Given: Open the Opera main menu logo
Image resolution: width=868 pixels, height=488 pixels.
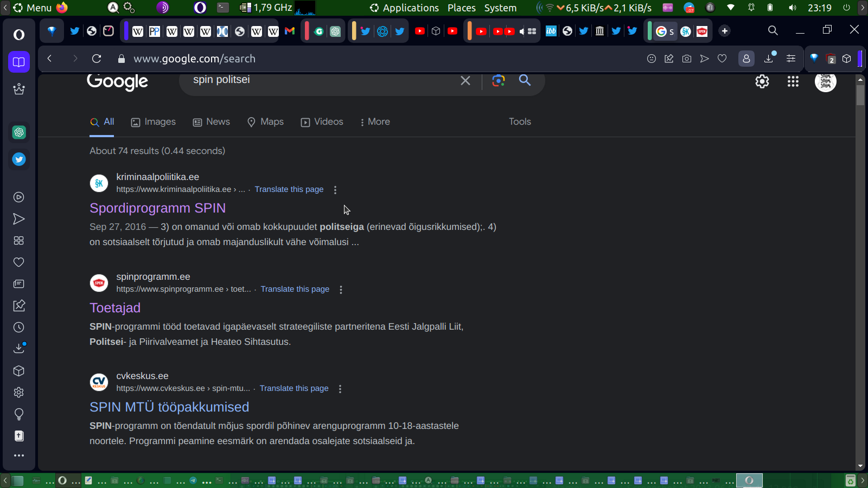Looking at the screenshot, I should pos(19,35).
